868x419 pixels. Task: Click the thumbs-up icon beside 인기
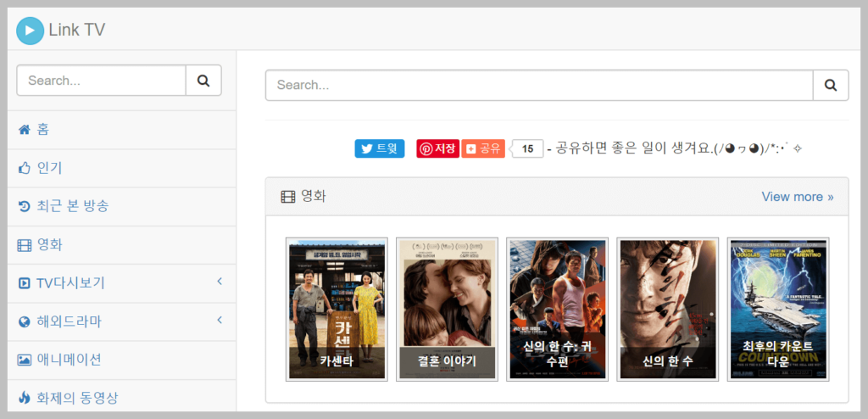25,168
